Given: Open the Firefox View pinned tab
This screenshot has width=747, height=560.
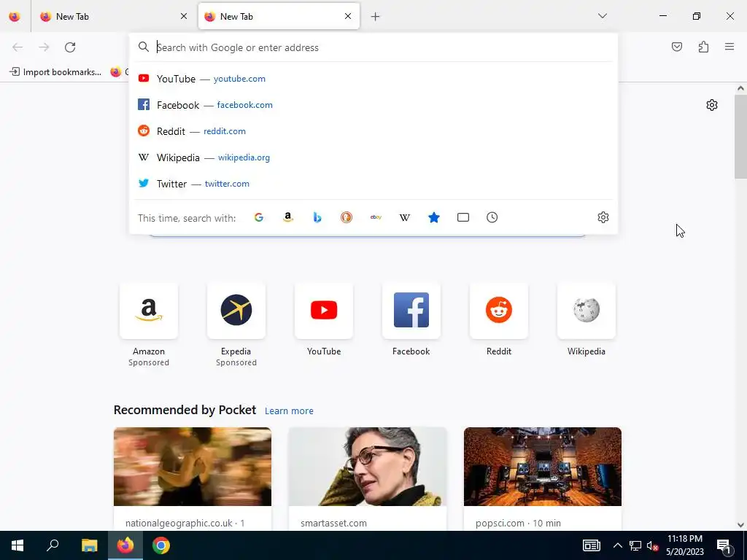Looking at the screenshot, I should (x=15, y=17).
